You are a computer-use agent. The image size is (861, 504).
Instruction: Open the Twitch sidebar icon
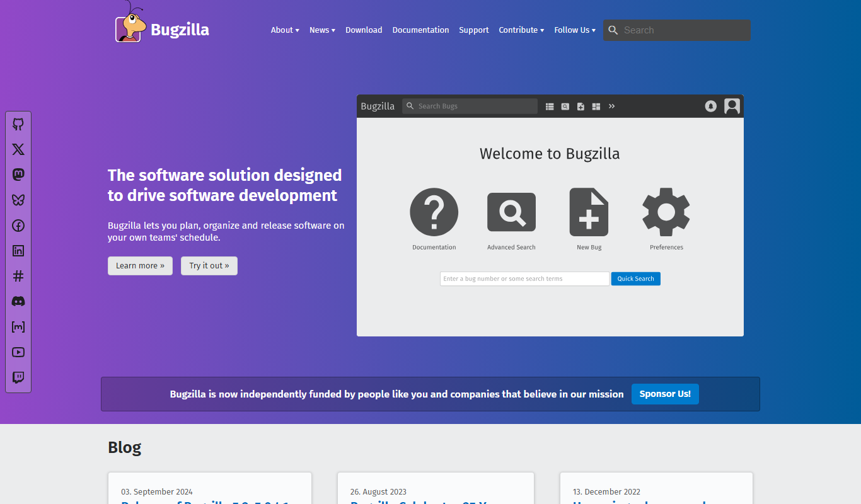[18, 377]
